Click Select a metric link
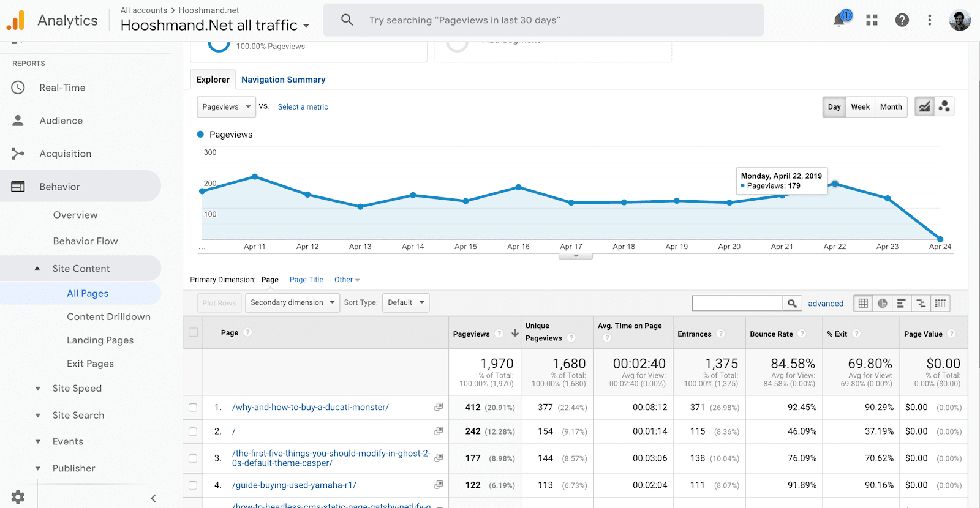980x508 pixels. pyautogui.click(x=303, y=106)
